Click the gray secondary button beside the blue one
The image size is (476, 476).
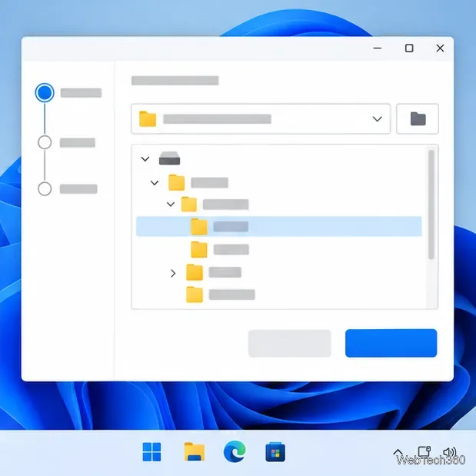pyautogui.click(x=290, y=343)
